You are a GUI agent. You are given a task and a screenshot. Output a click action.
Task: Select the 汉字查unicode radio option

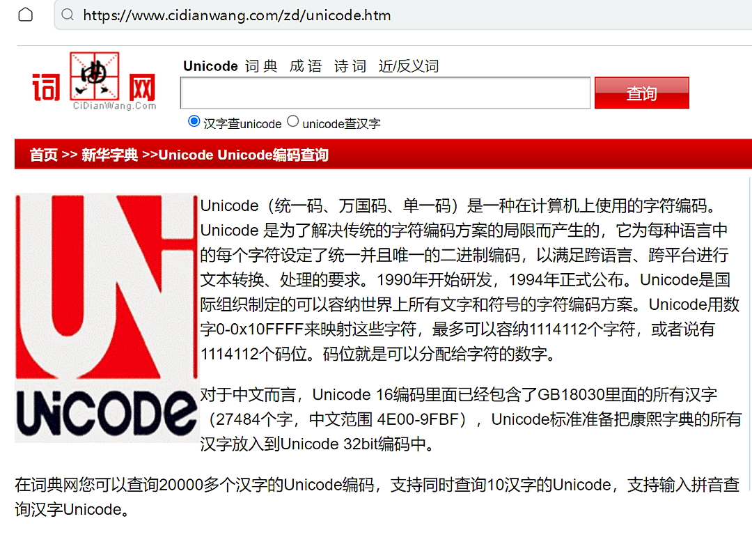pos(194,121)
